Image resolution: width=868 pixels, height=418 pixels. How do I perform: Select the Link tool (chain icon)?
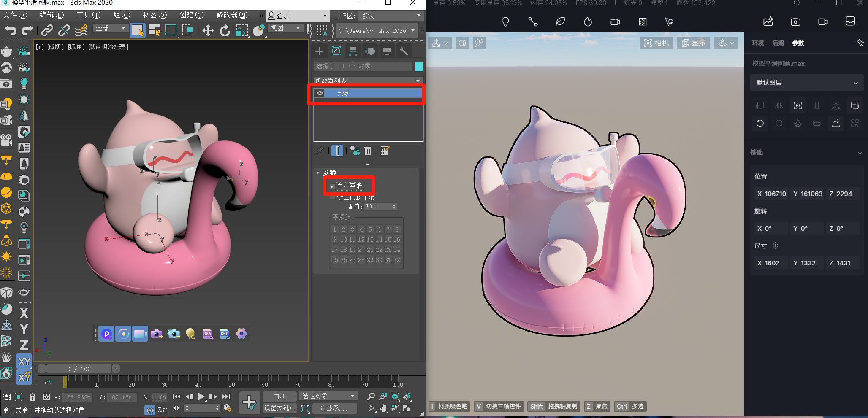coord(47,30)
